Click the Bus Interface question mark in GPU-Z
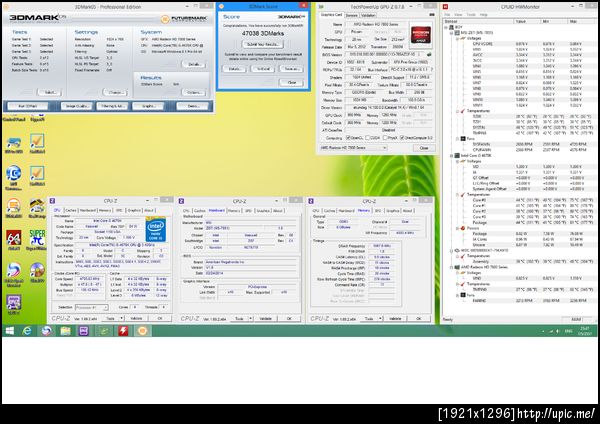Viewport: 600px width, 424px height. [432, 70]
